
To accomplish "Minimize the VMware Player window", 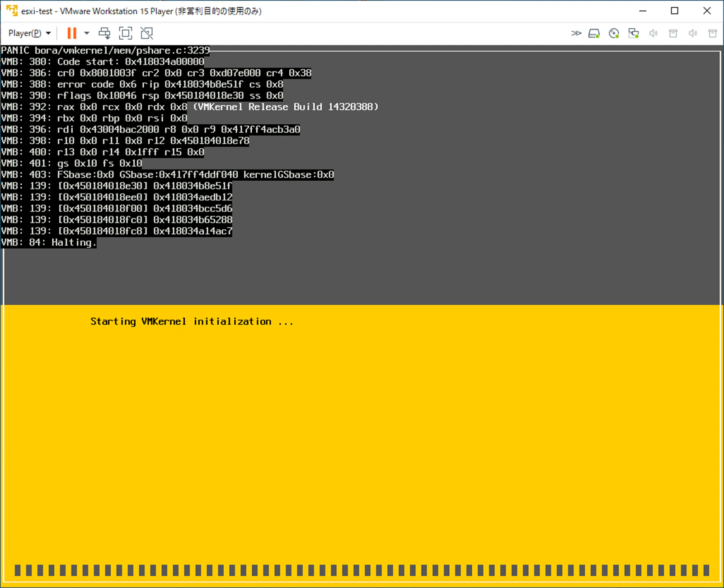I will tap(643, 11).
